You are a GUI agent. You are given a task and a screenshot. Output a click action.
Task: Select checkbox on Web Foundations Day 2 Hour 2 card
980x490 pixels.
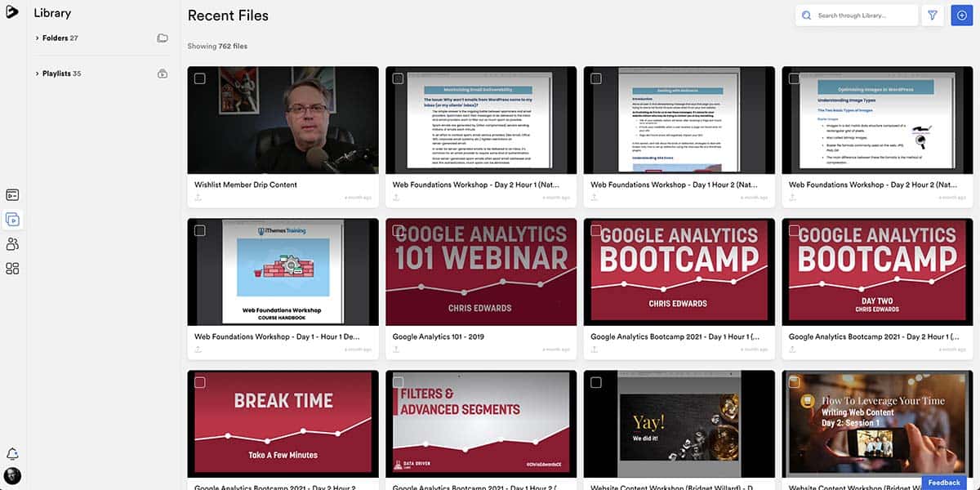(x=795, y=78)
